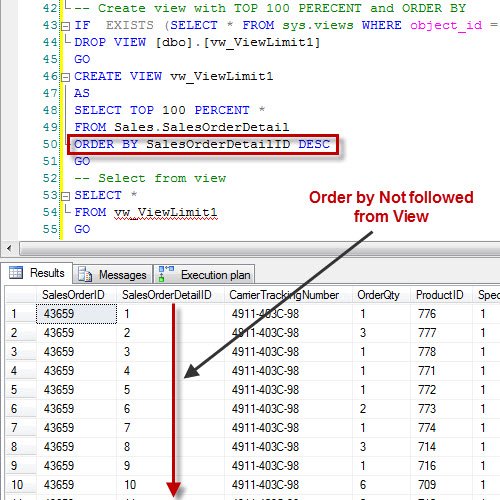Viewport: 500px width, 500px height.
Task: Select the ProductID column header
Action: (440, 295)
